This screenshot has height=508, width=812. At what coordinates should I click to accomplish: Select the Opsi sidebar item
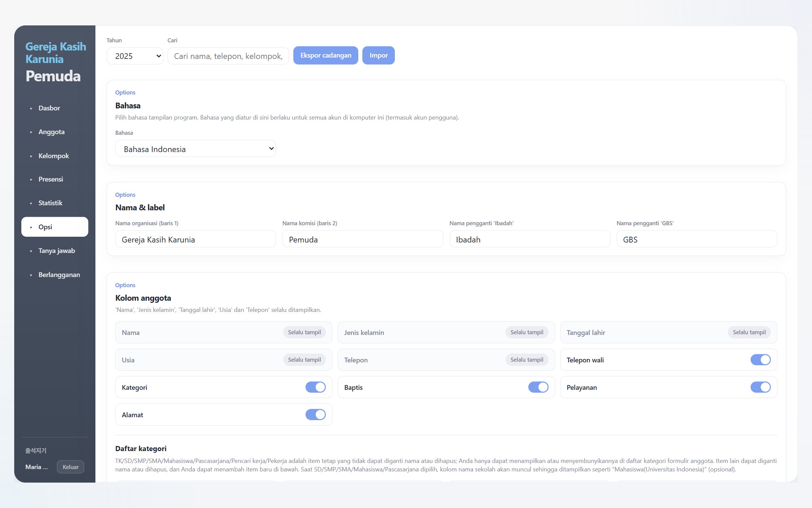click(x=55, y=227)
